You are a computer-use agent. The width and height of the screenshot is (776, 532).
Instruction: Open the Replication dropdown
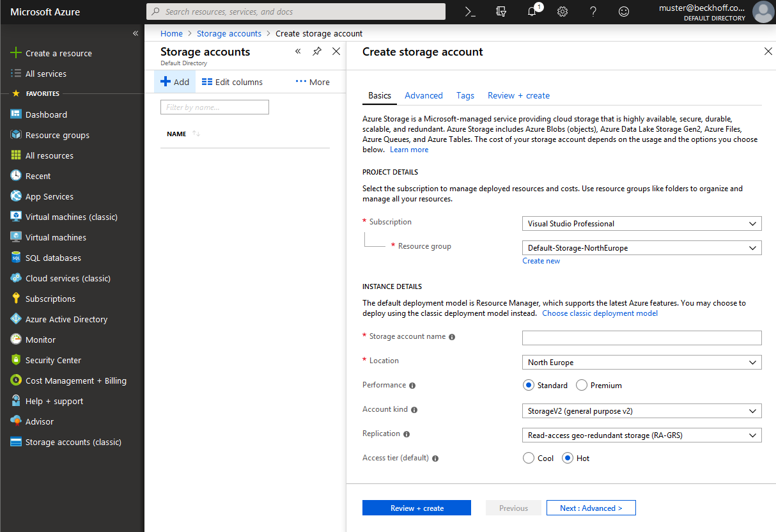coord(642,435)
